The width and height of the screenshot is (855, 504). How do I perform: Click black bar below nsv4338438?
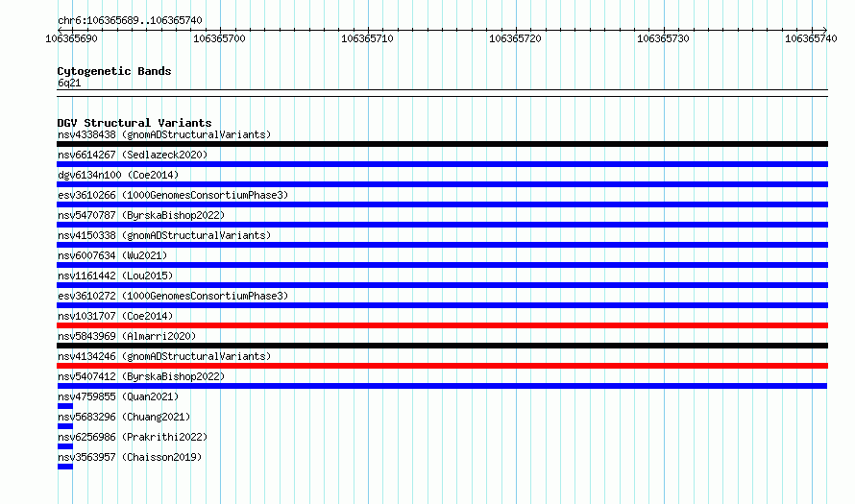coord(442,144)
